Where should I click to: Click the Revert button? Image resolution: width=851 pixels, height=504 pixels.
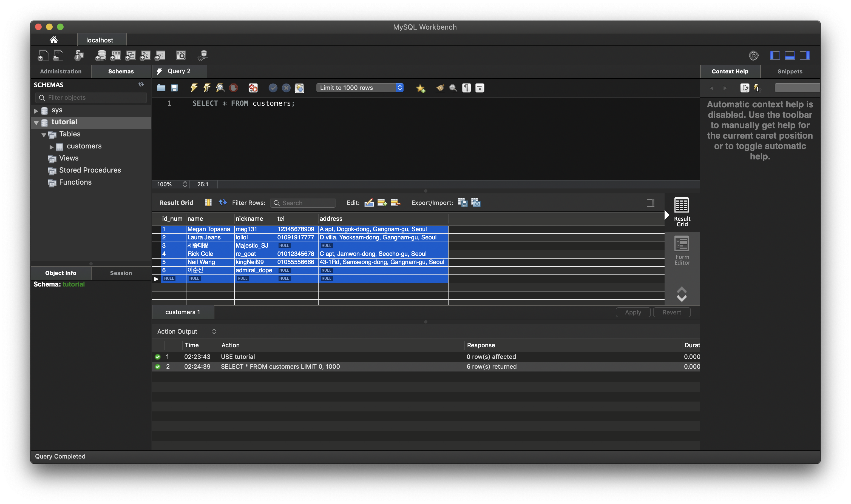[x=671, y=312]
